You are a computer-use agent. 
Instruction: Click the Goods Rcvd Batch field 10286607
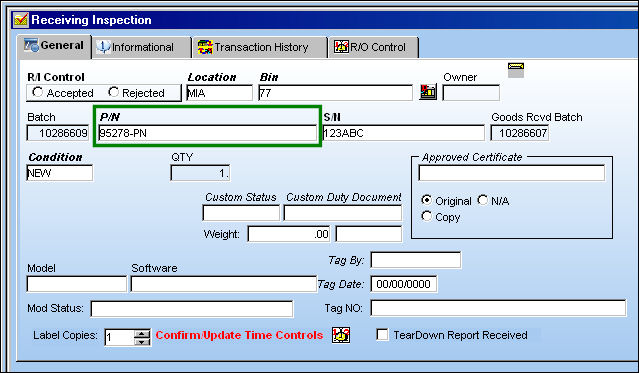pos(520,133)
